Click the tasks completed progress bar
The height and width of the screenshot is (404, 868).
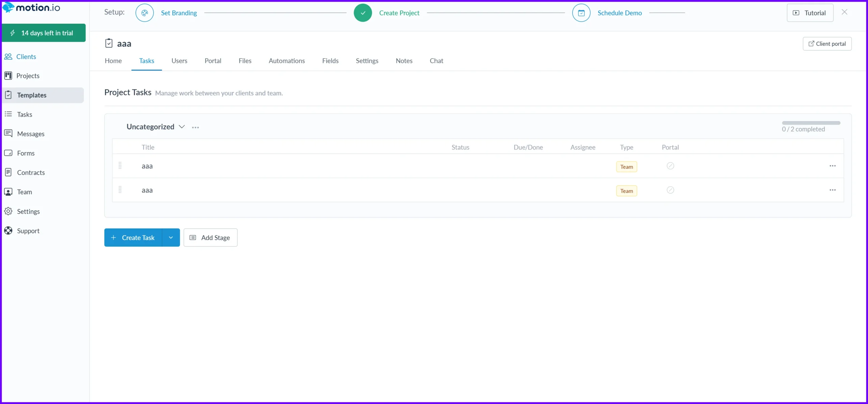(x=811, y=123)
